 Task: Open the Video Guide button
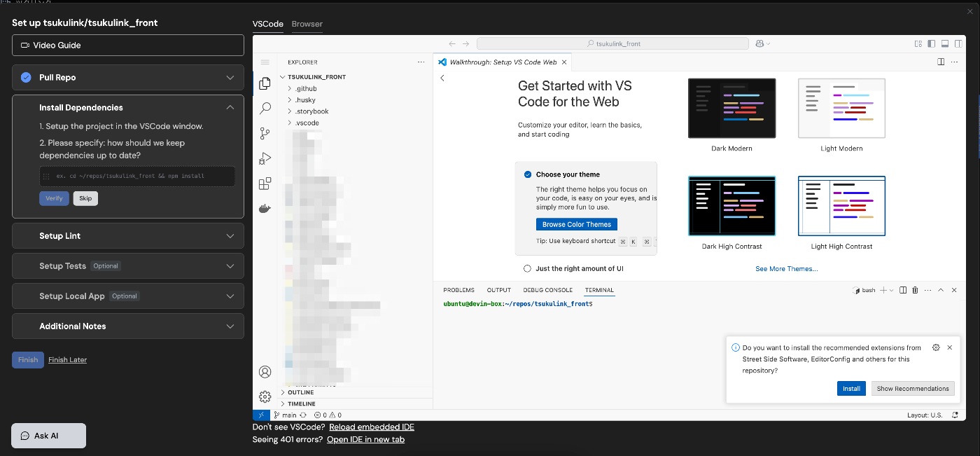[128, 46]
